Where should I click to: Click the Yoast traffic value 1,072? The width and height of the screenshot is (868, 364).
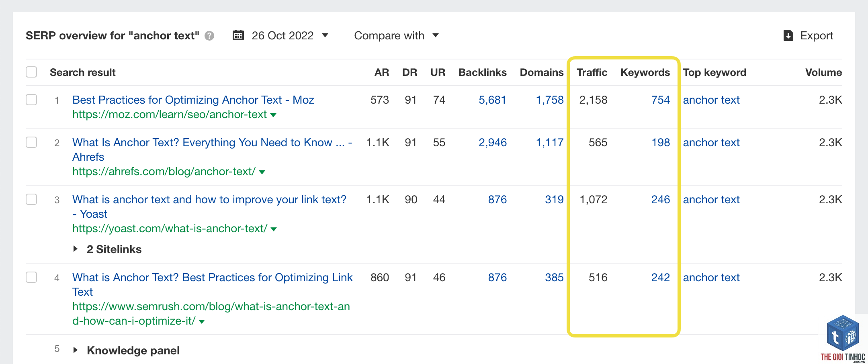click(x=593, y=199)
